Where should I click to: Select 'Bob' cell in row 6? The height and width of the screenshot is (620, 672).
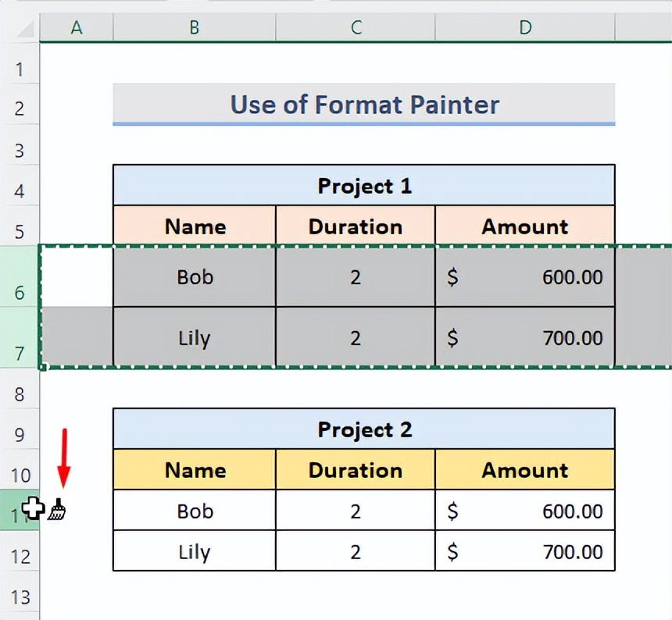click(195, 276)
